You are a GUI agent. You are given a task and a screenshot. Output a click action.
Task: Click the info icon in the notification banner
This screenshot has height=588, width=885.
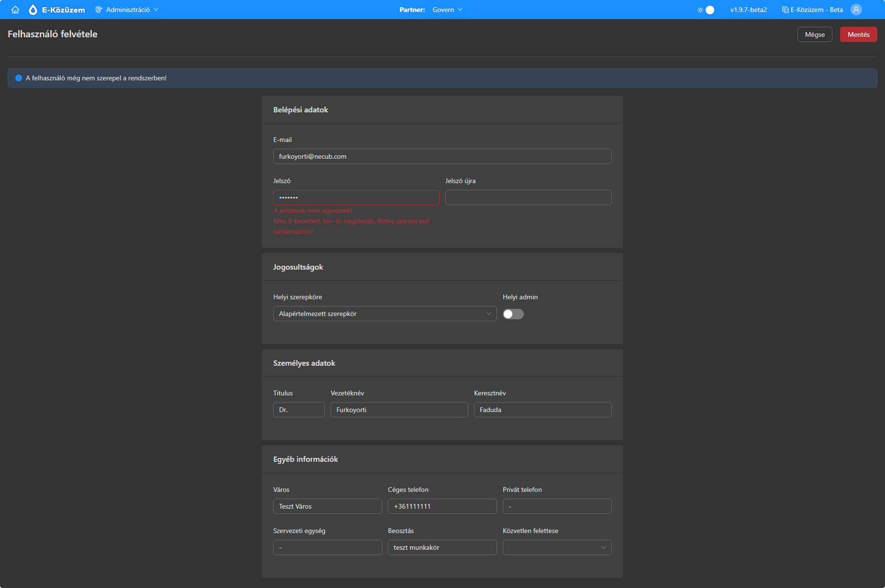[19, 78]
